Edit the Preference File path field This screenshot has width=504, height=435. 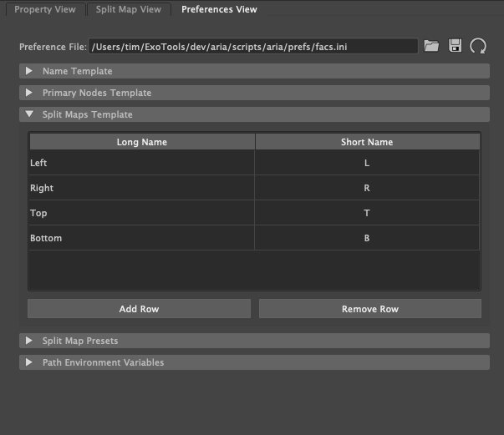pyautogui.click(x=253, y=47)
